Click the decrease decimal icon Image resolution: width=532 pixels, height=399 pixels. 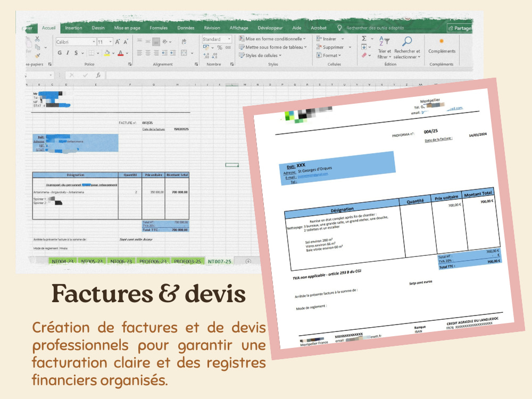214,55
